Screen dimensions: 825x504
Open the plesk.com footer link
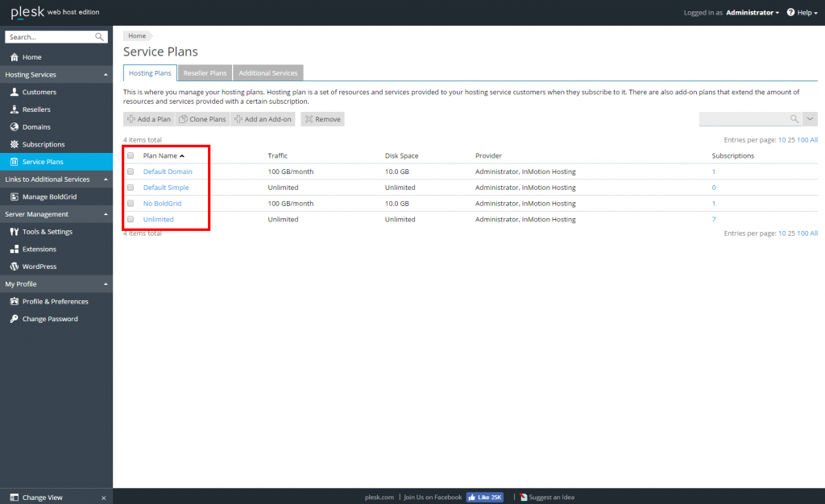click(379, 498)
